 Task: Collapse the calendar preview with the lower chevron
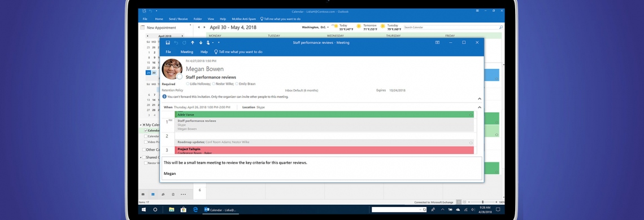[x=479, y=108]
